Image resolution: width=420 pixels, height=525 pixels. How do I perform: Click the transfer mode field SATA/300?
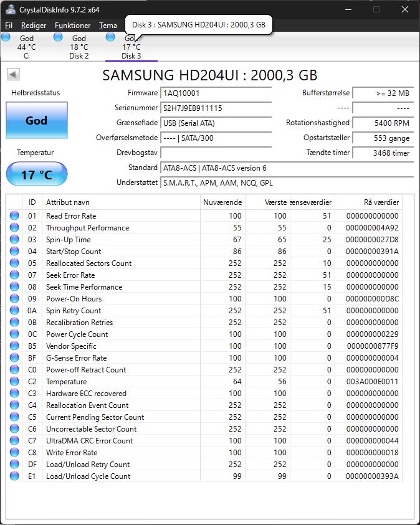click(x=216, y=138)
